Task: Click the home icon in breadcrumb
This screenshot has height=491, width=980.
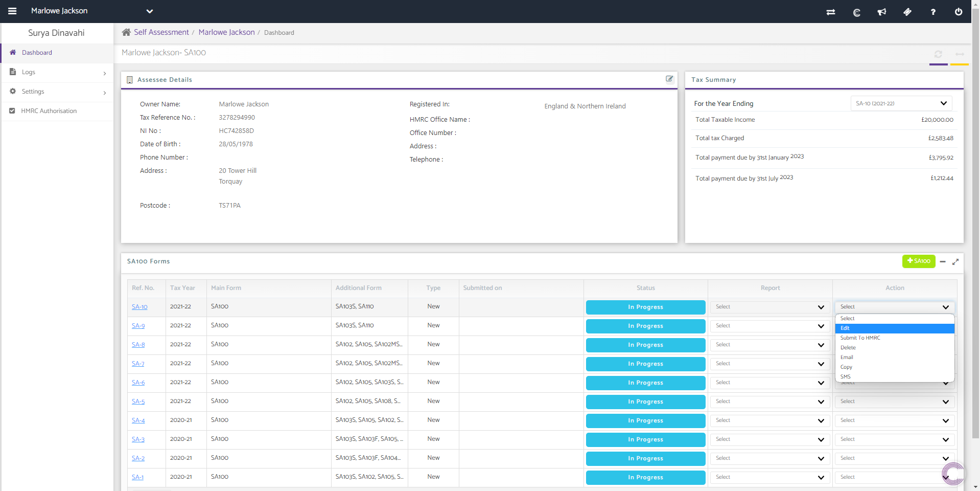Action: 126,32
